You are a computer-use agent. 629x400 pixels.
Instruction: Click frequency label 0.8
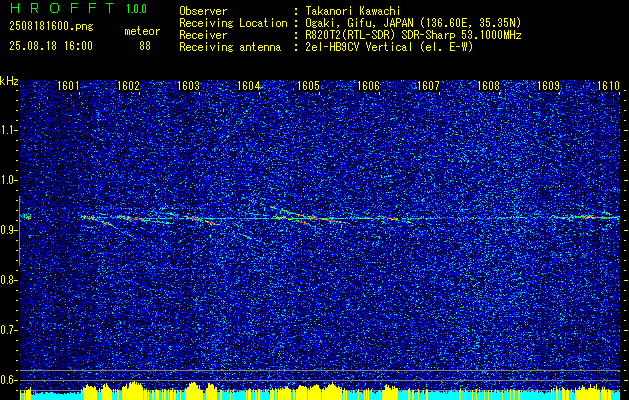click(x=9, y=280)
